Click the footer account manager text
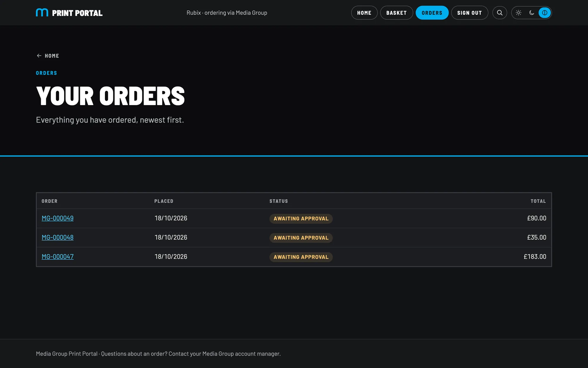 pos(158,354)
